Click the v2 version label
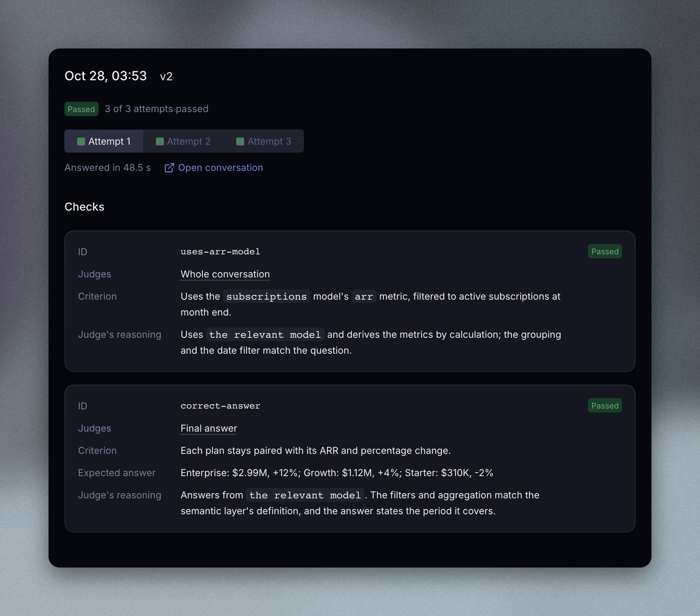The height and width of the screenshot is (616, 700). (x=166, y=76)
